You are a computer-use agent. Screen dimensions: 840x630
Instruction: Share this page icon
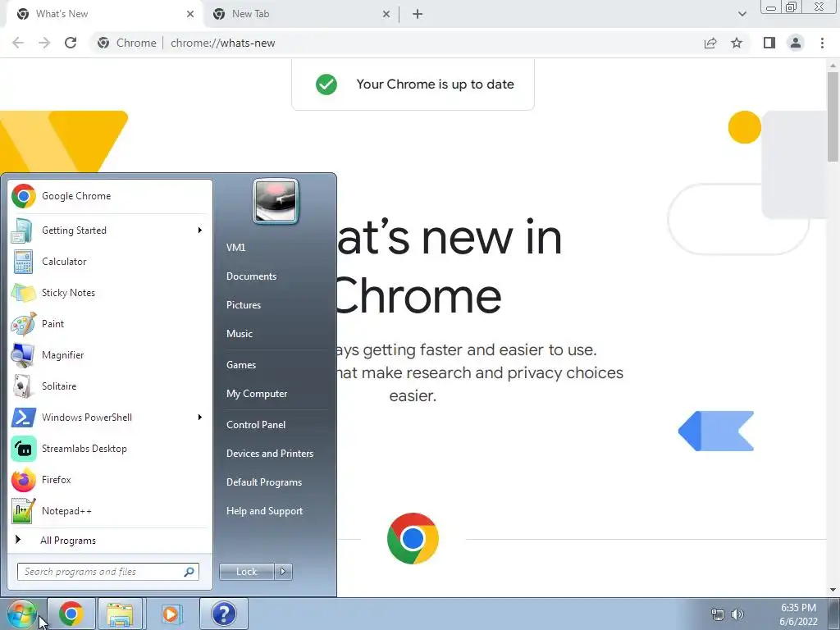pos(710,43)
